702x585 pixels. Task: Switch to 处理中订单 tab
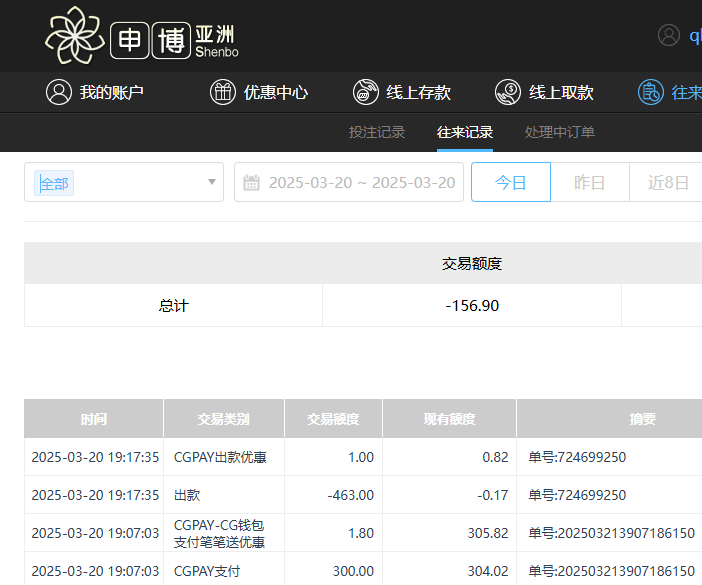coord(560,132)
